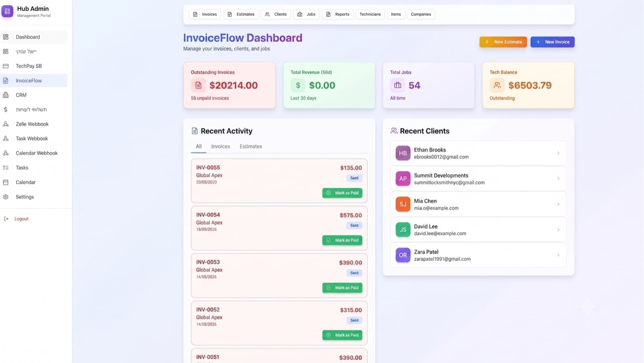Click the INV-0051 invoice number
Viewport: 644px width, 363px height.
(208, 357)
